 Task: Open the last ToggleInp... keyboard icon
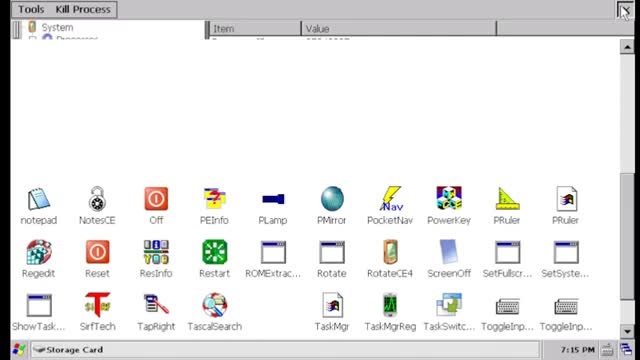point(566,307)
